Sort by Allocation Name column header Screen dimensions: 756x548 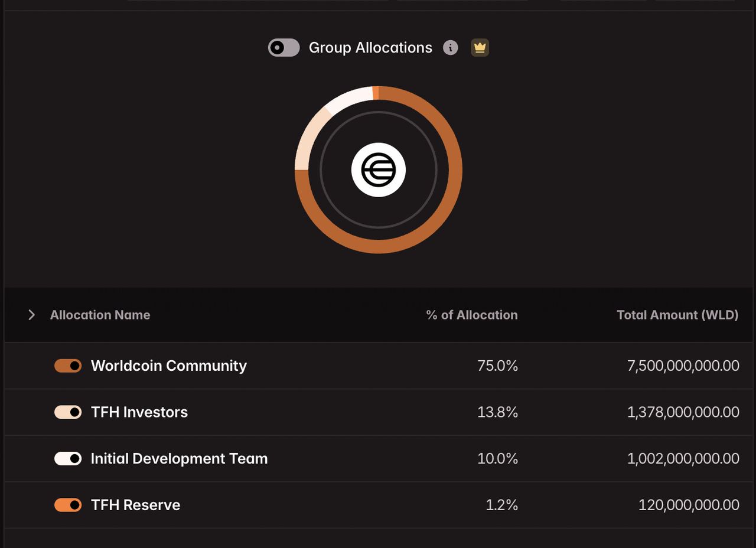pos(100,315)
